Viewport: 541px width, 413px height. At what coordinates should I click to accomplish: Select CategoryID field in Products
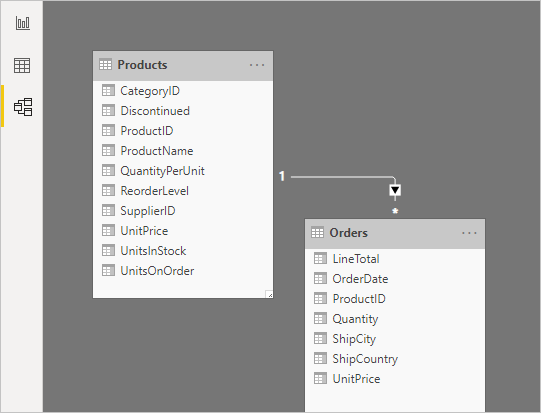pos(183,91)
